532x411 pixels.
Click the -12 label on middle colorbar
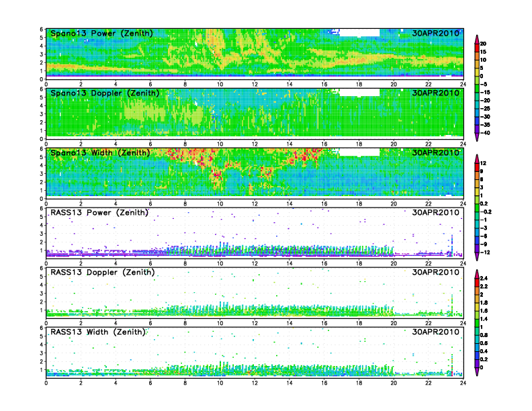click(x=485, y=253)
